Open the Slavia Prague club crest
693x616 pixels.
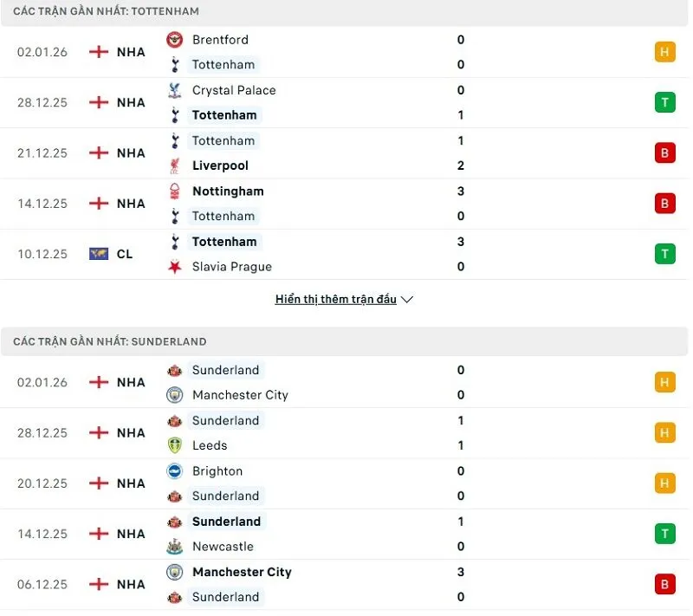[172, 267]
